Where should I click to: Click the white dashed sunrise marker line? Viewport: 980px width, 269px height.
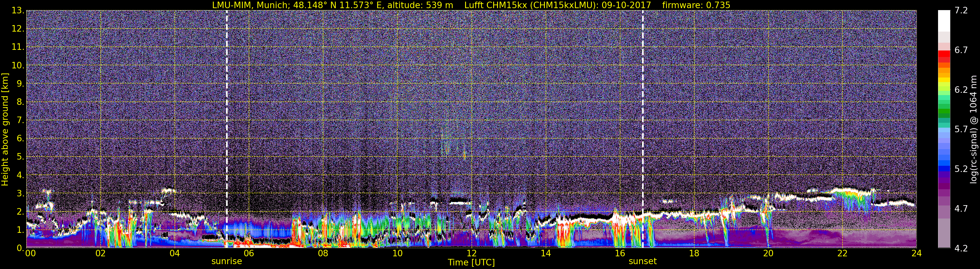(x=227, y=129)
